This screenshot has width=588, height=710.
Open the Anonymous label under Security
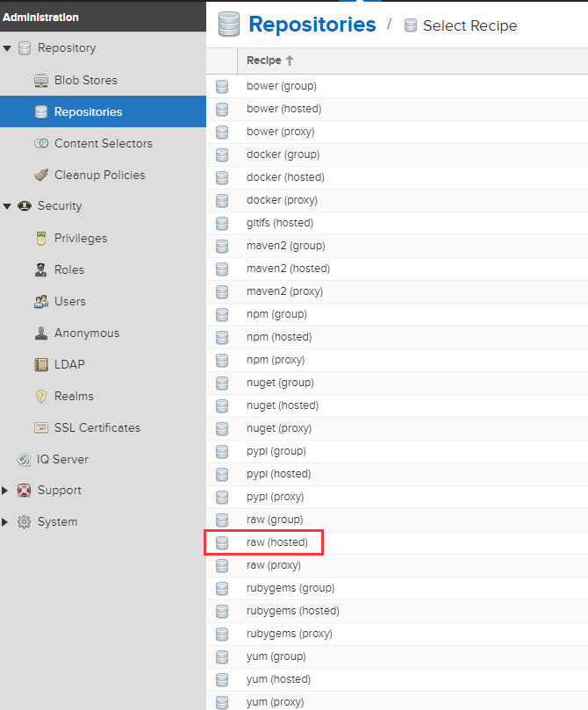(87, 333)
